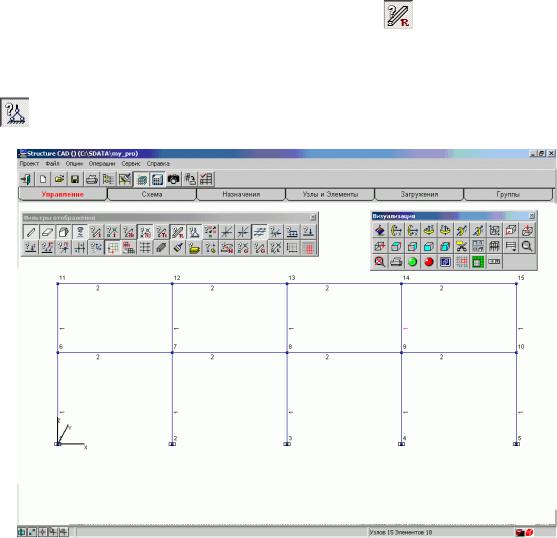
Task: Click the ruler scale bar icon
Action: click(x=494, y=262)
